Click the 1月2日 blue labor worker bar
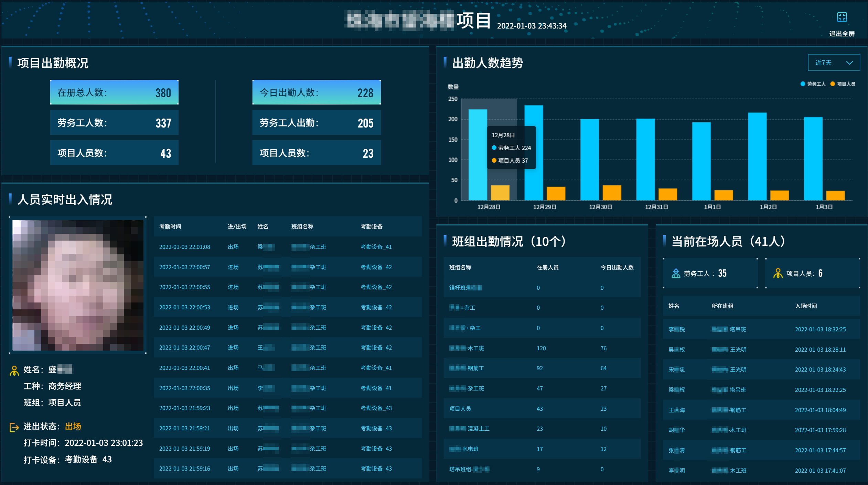This screenshot has width=868, height=485. point(757,156)
